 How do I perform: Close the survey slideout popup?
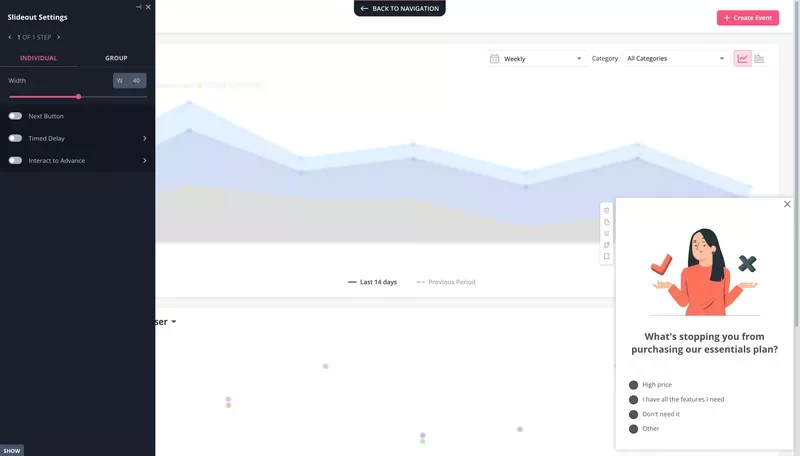[787, 204]
